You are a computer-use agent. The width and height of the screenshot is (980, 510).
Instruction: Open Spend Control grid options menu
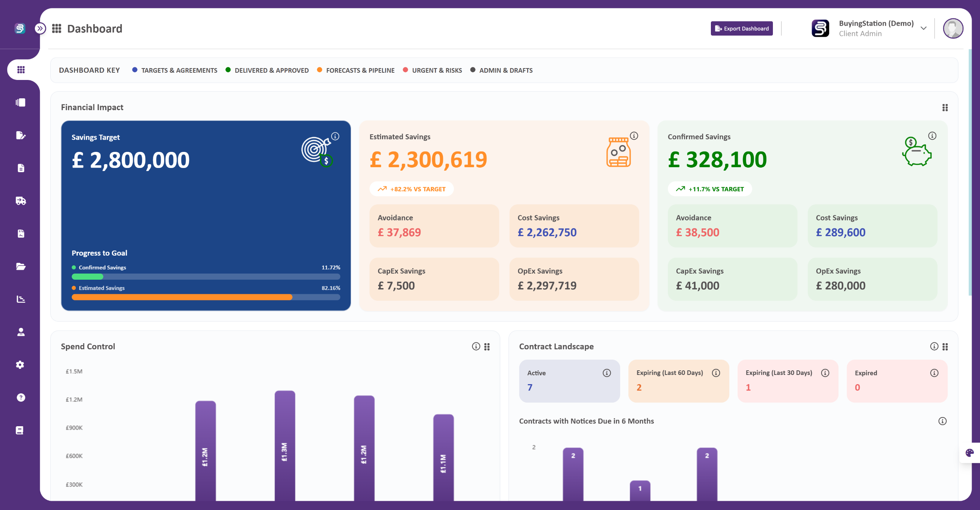click(x=487, y=347)
